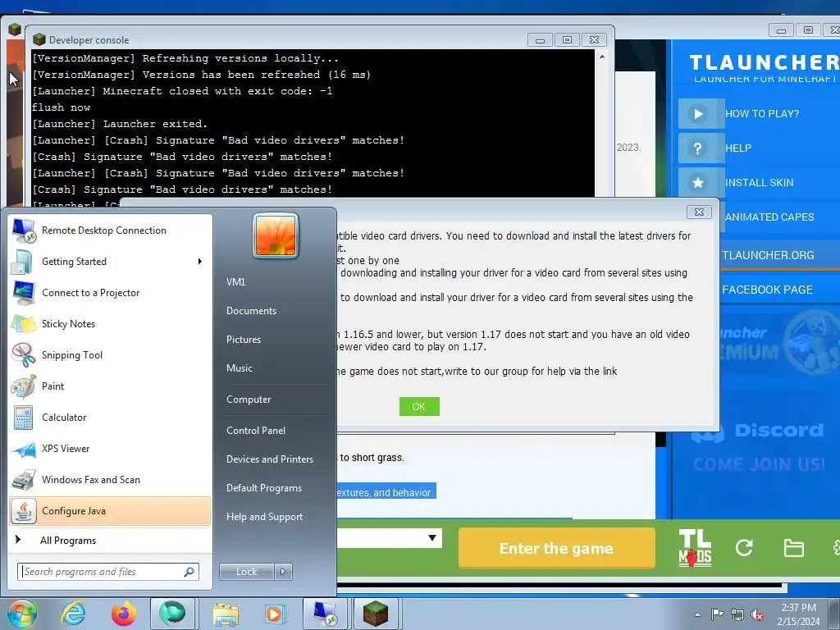Open Control Panel
This screenshot has width=840, height=630.
(256, 430)
